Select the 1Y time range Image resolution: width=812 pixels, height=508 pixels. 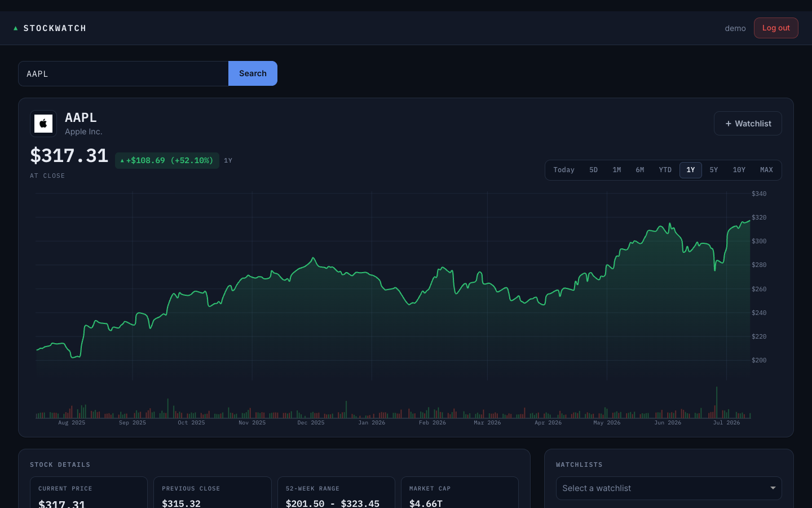point(691,170)
